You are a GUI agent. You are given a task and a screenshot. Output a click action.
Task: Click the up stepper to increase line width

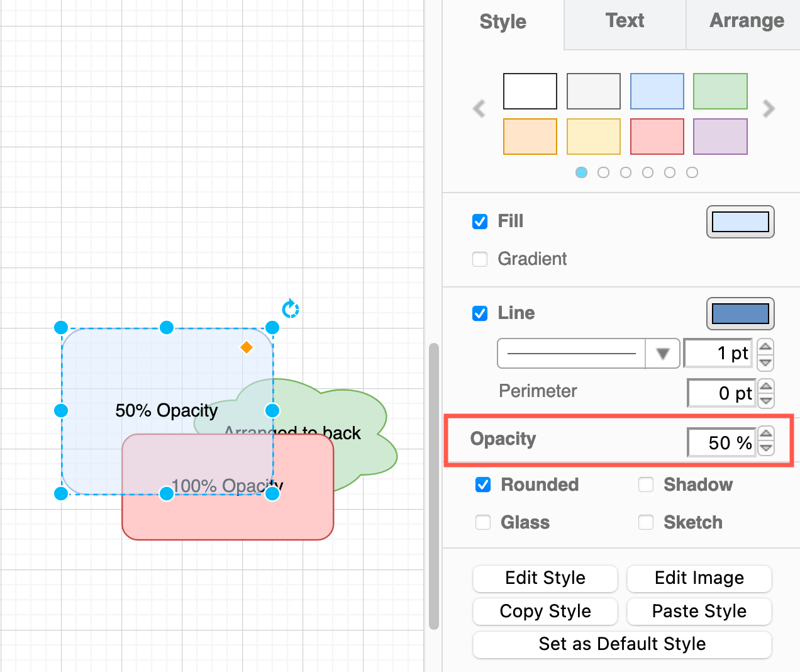click(765, 345)
